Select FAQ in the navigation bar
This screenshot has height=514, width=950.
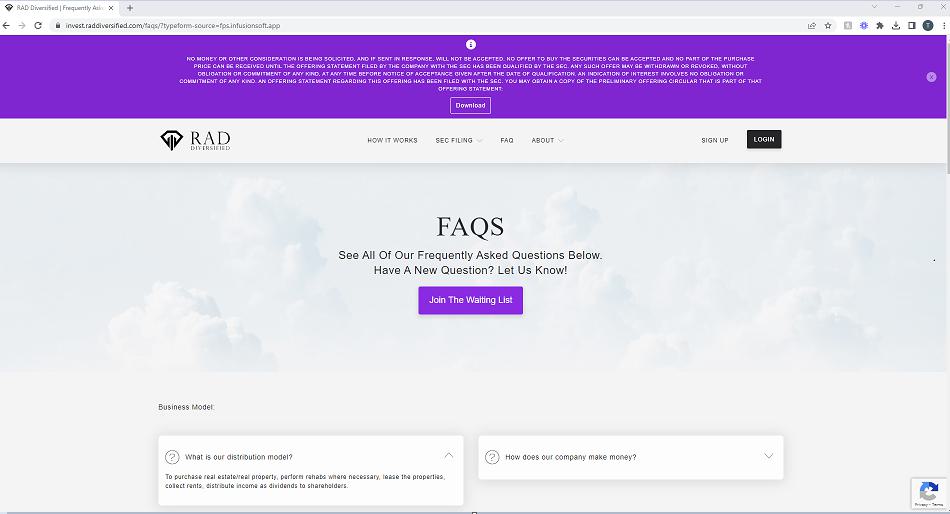click(507, 140)
